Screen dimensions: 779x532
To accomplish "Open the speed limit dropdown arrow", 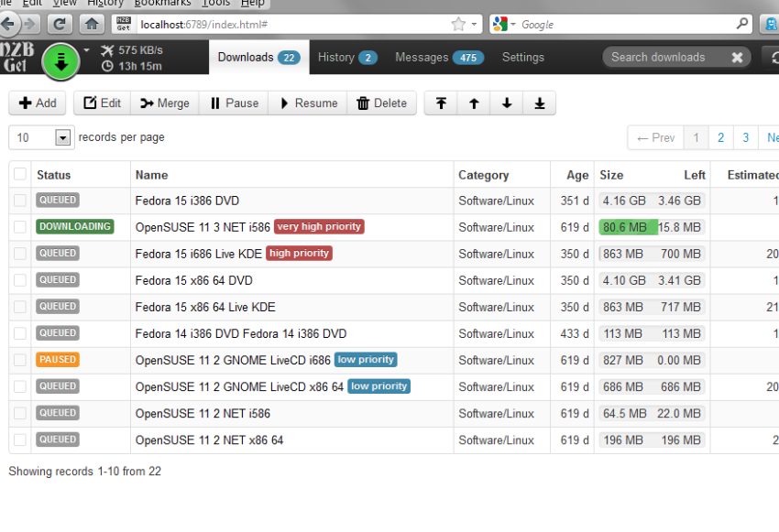I will click(x=86, y=50).
